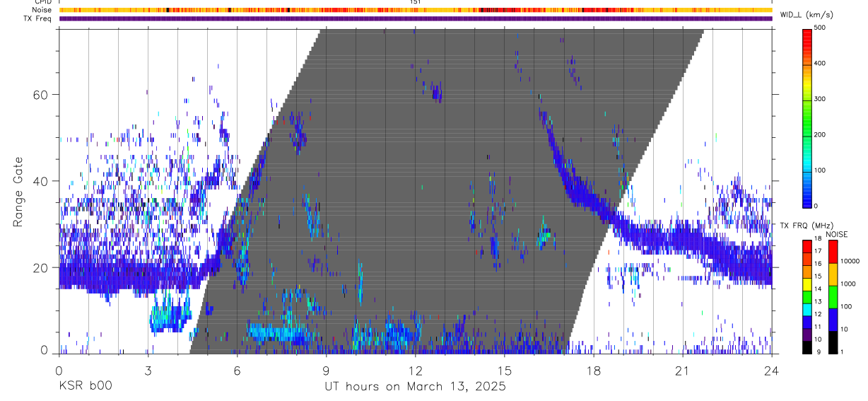Click the 100 tick on width colorbar
Screen dimensions: 868x401
coord(821,170)
